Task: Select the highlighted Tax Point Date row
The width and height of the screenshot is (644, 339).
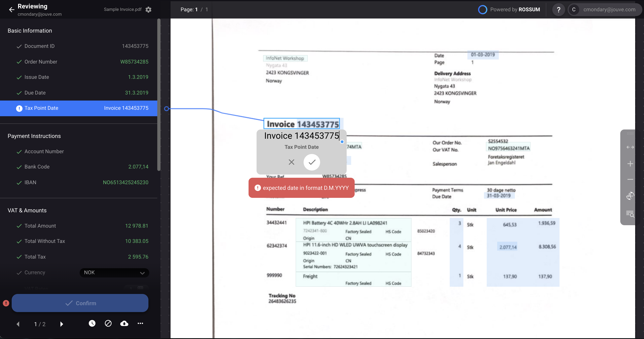Action: point(78,108)
